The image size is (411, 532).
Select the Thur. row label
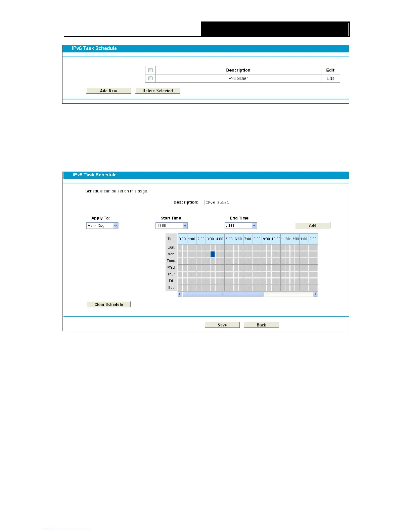pyautogui.click(x=171, y=274)
